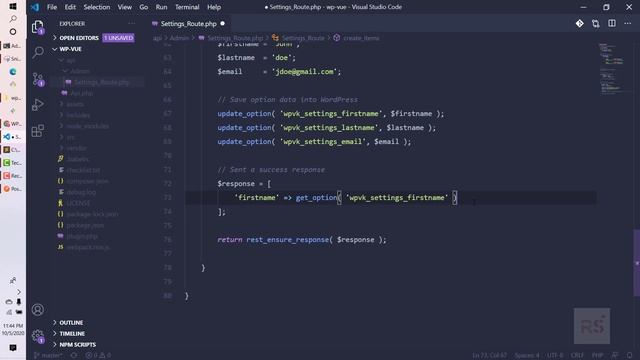Switch to the VS Code taskbar button

(13, 137)
